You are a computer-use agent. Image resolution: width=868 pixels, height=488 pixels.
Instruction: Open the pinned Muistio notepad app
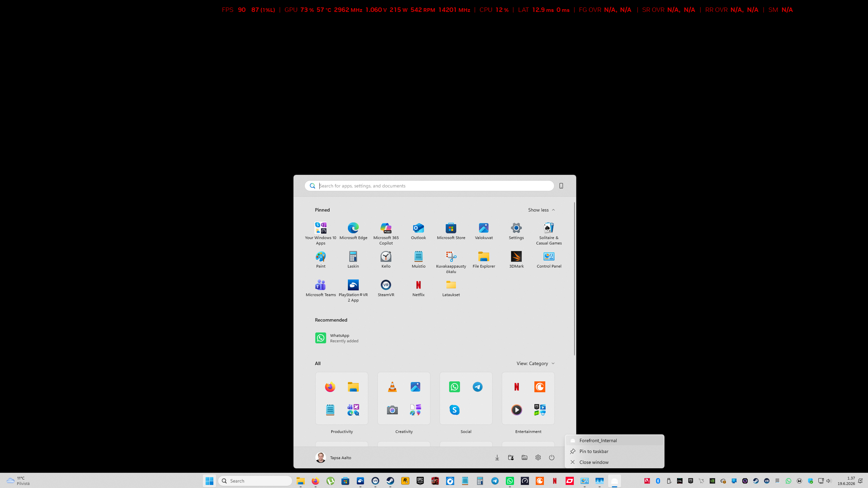tap(418, 260)
